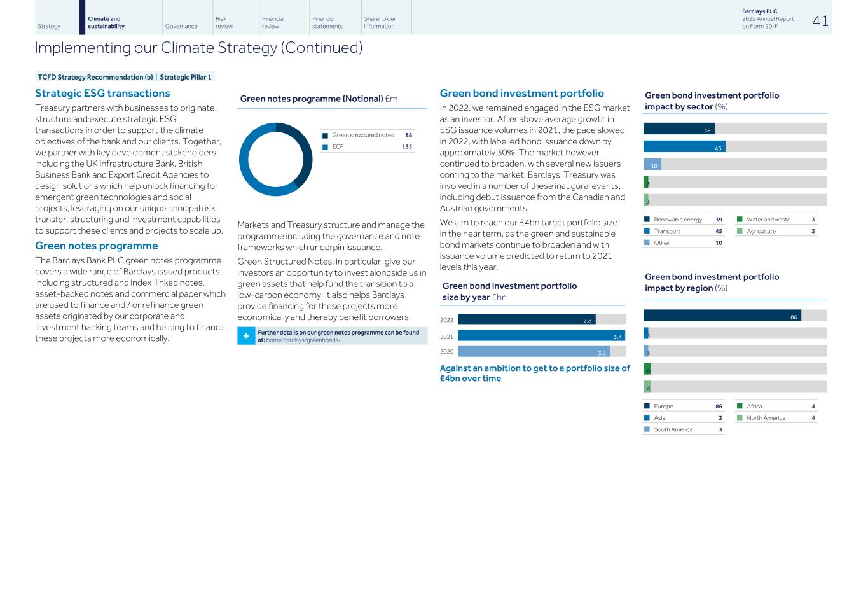The image size is (868, 614).
Task: Navigate to Shareholder information tab
Action: coord(380,22)
